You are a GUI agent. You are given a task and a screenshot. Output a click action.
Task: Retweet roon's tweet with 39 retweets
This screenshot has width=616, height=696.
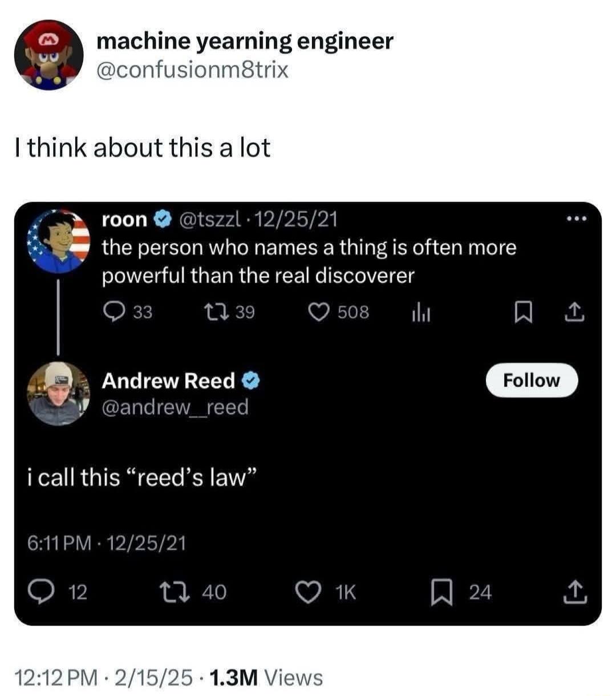point(216,312)
